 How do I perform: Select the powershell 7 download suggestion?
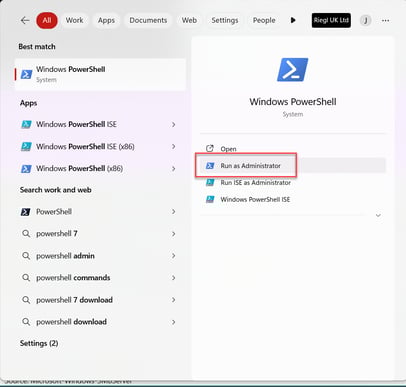[100, 300]
